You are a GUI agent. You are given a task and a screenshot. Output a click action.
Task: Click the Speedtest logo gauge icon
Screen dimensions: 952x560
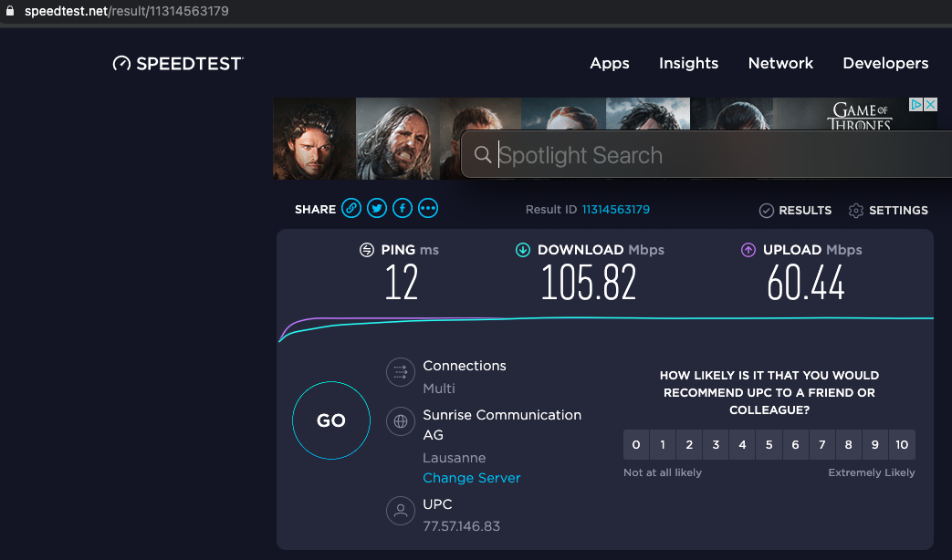[x=122, y=64]
